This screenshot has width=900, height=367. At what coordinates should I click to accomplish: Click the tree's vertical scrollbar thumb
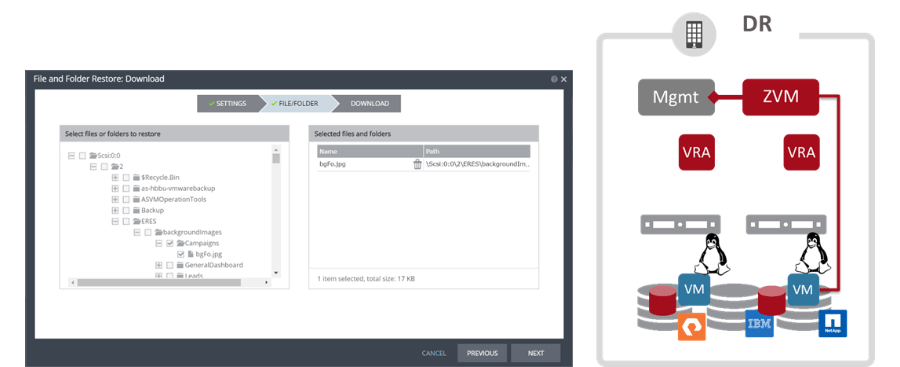(276, 159)
